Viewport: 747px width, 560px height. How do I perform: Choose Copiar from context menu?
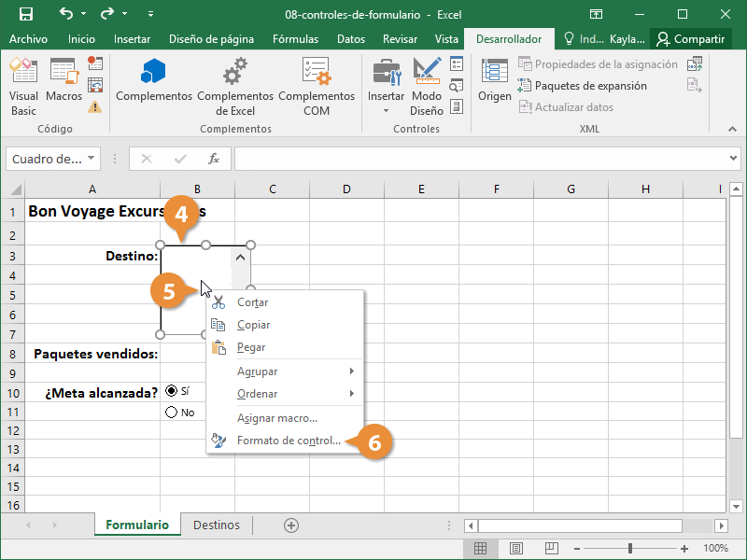285,325
